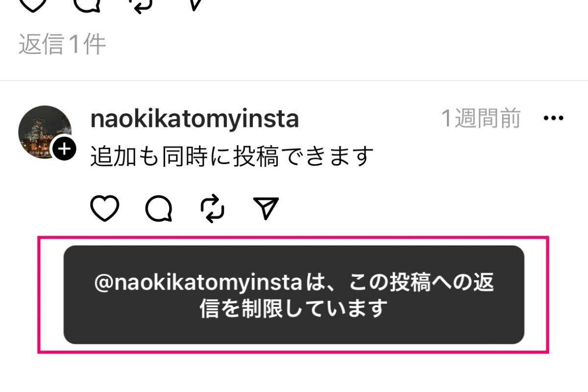The width and height of the screenshot is (588, 392).
Task: Tap the partially visible share icon at the top edge
Action: pyautogui.click(x=195, y=5)
